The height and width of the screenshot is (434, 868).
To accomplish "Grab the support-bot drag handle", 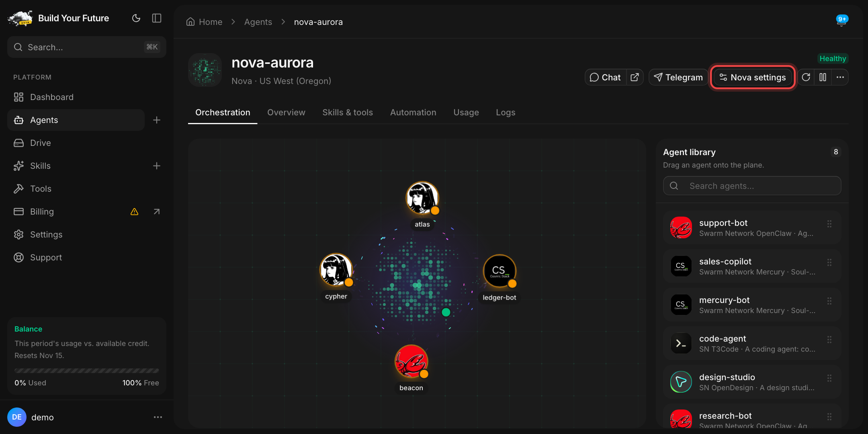I will point(829,224).
